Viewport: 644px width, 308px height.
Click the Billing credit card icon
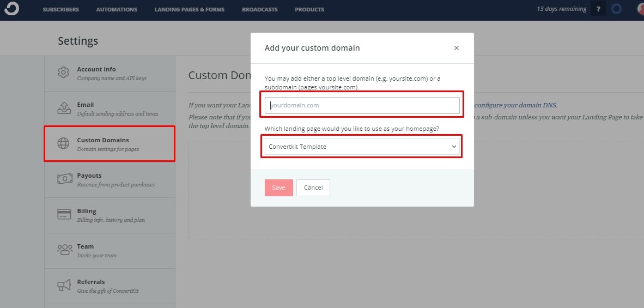(x=64, y=214)
